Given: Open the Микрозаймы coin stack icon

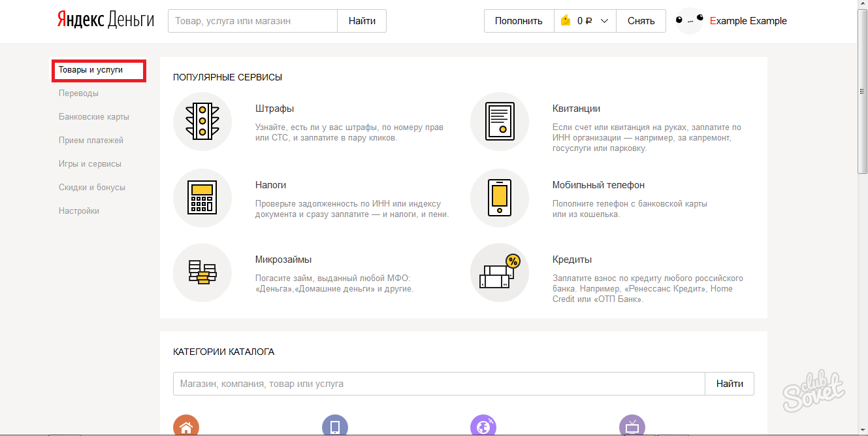Looking at the screenshot, I should 202,273.
